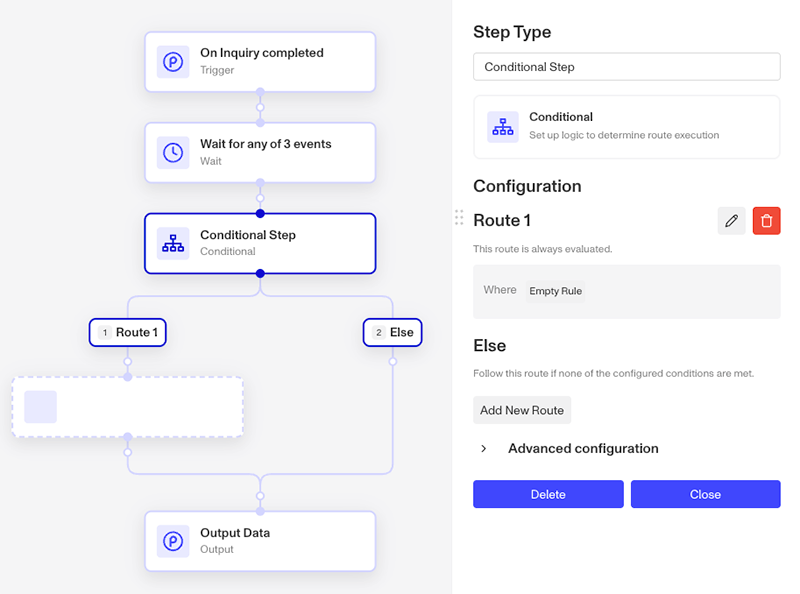800x594 pixels.
Task: Click the blue Close button
Action: (706, 494)
